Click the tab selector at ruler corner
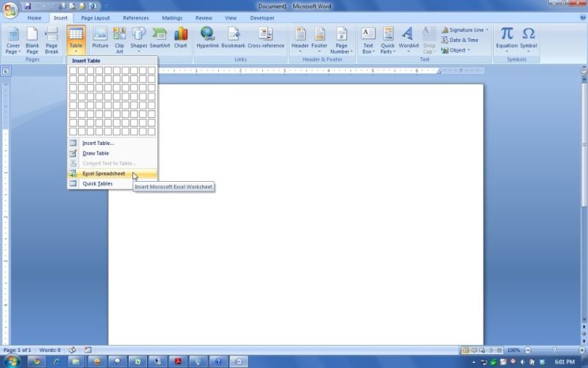Screen dimensions: 588x368 pyautogui.click(x=6, y=71)
